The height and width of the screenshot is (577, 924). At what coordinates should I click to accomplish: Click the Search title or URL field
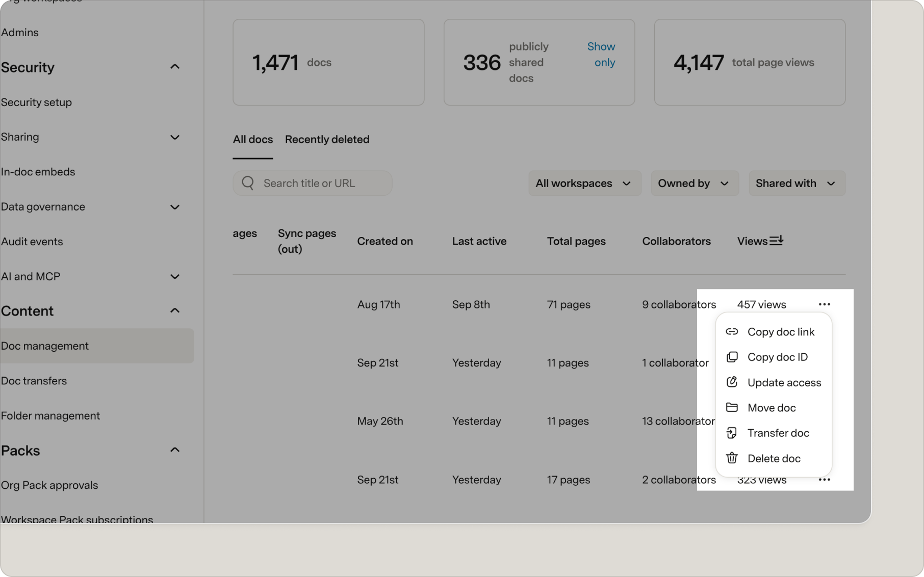click(x=312, y=183)
